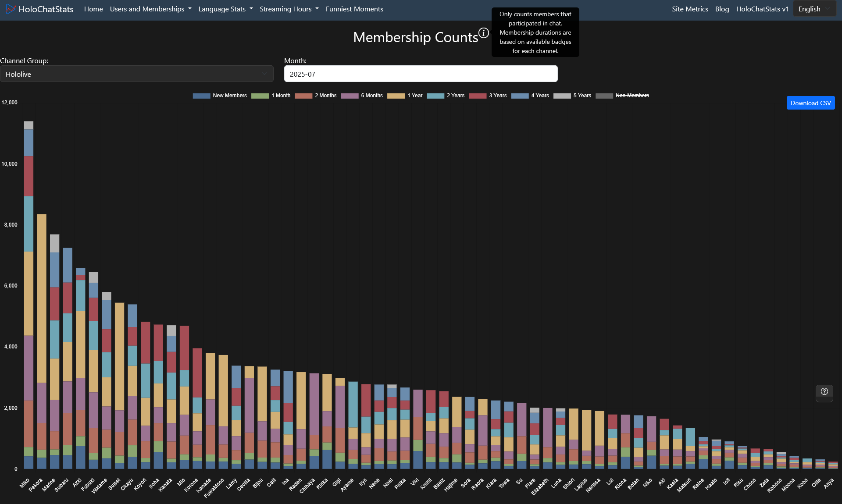
Task: Click Suisei's membership bar
Action: [x=119, y=386]
